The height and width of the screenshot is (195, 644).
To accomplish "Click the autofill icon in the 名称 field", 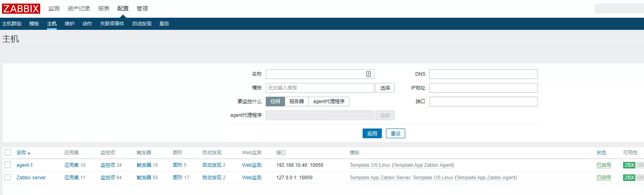I will click(368, 74).
